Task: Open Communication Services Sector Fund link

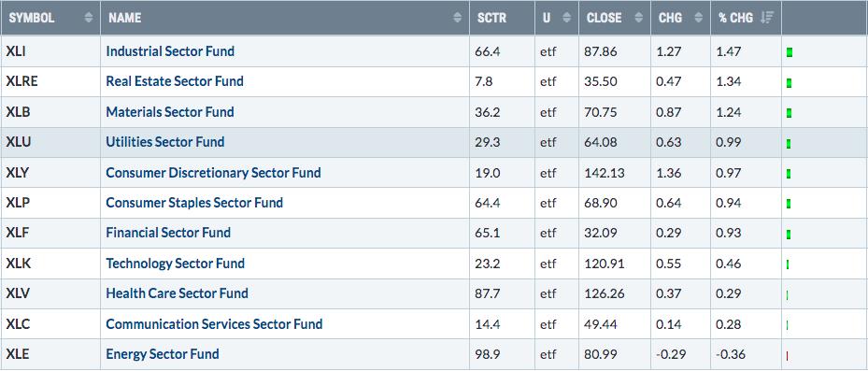Action: click(214, 324)
